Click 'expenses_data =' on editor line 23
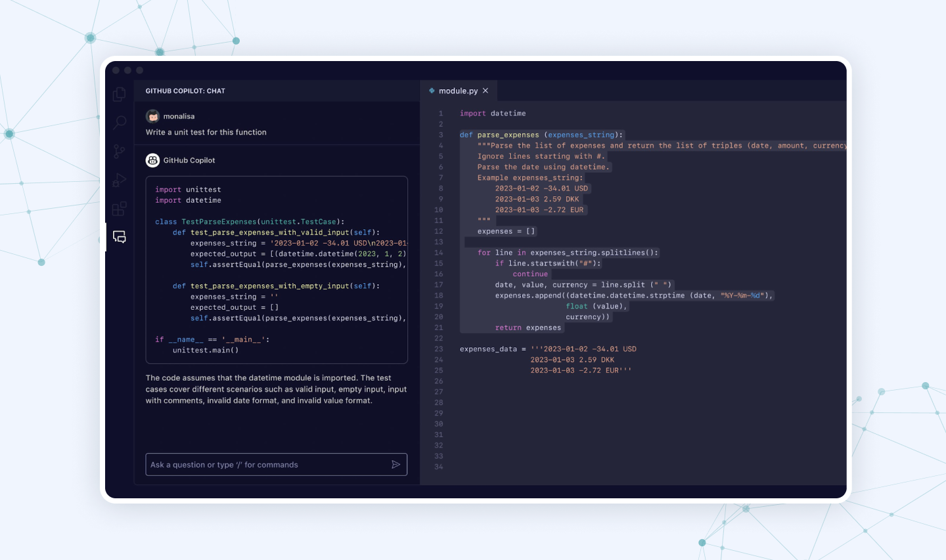Viewport: 946px width, 560px height. (493, 349)
